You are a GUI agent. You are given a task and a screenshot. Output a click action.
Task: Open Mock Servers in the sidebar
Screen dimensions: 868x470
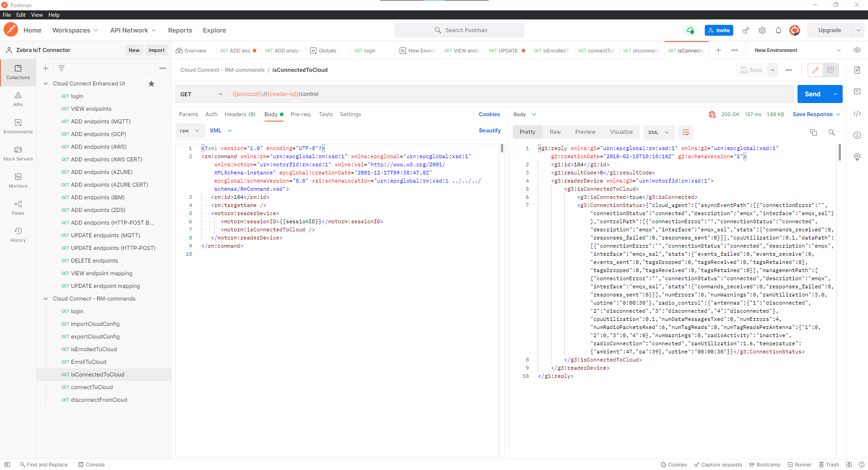[18, 154]
